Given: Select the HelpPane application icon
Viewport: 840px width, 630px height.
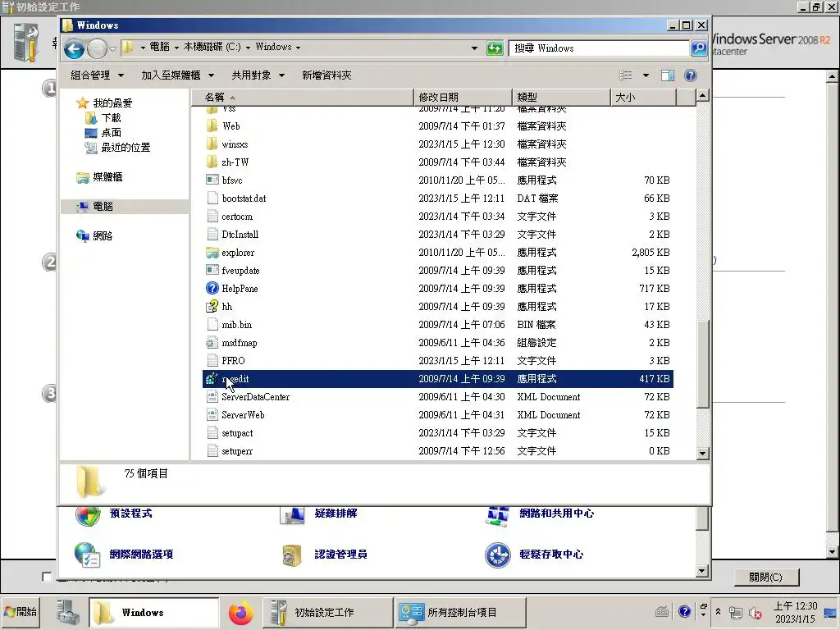Looking at the screenshot, I should click(x=212, y=288).
